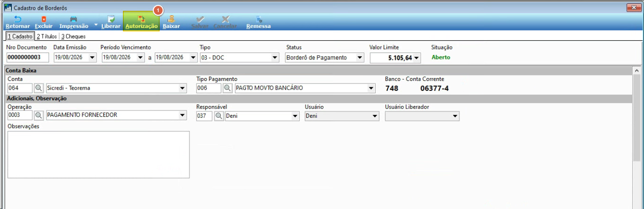Click the Excluir delete icon
644x209 pixels.
pyautogui.click(x=44, y=19)
